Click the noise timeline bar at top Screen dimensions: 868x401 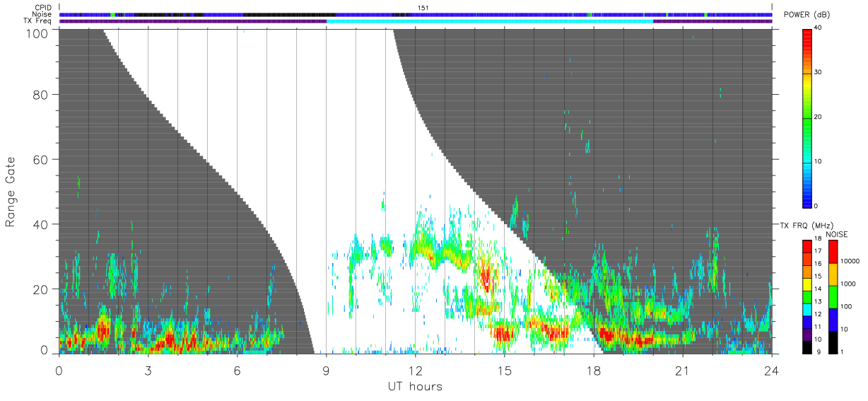416,14
